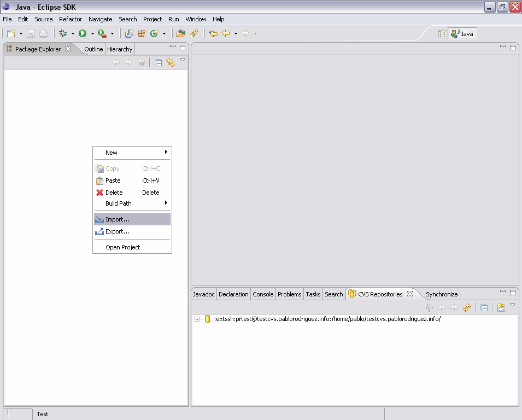522x420 pixels.
Task: Expand the extssh prtest repository tree node
Action: 197,319
